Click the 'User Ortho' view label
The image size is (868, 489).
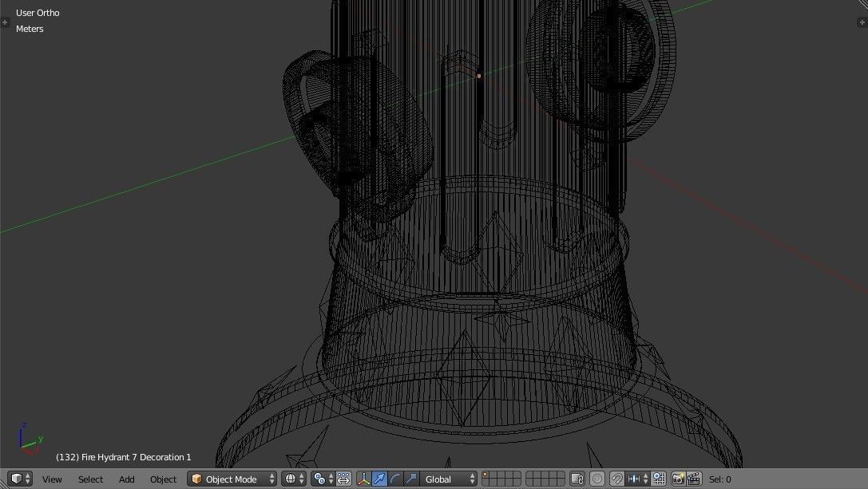tap(38, 13)
